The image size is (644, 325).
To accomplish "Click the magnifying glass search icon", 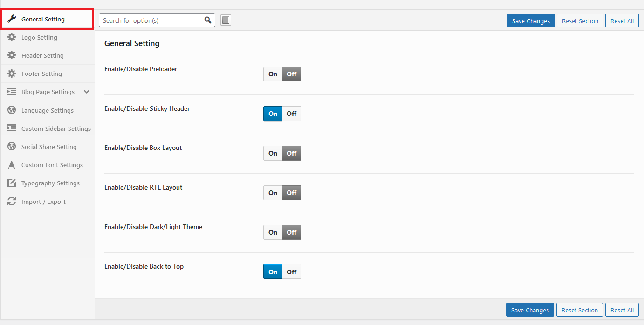I will 208,20.
